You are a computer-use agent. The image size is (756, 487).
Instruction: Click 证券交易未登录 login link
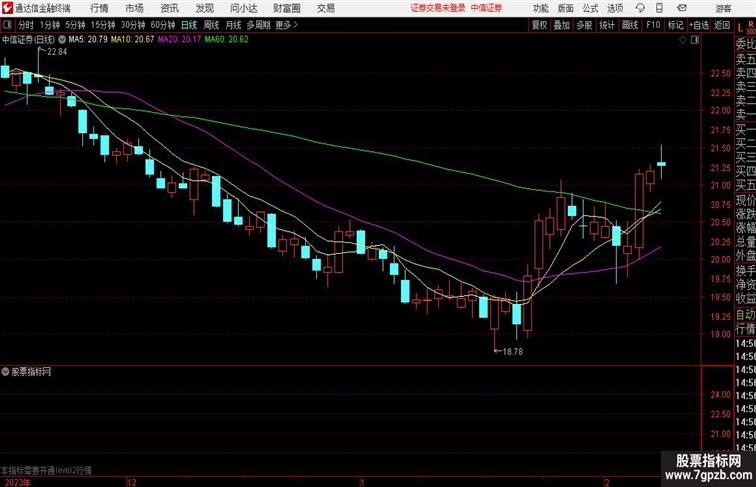438,8
